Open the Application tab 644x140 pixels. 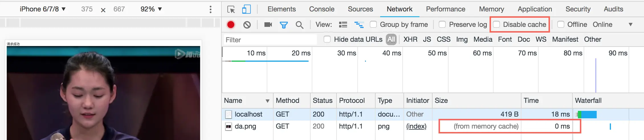pyautogui.click(x=535, y=9)
